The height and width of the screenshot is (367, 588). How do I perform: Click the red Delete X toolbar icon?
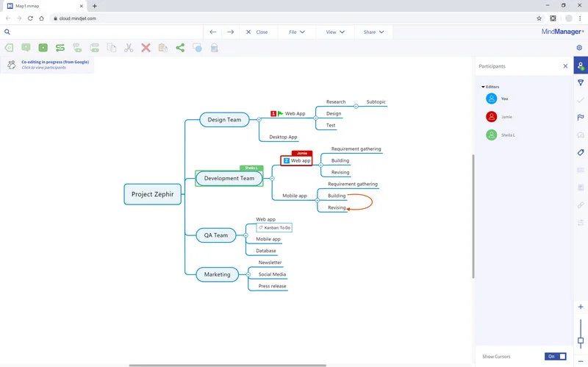(146, 48)
